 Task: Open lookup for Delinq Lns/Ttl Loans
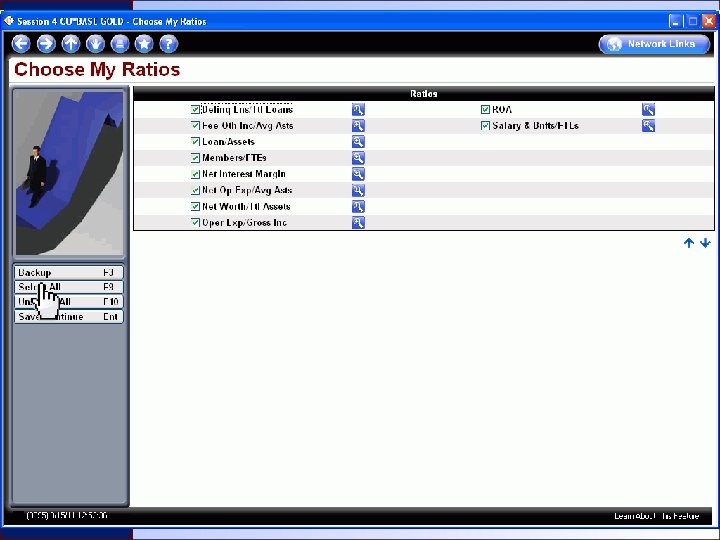click(x=358, y=110)
